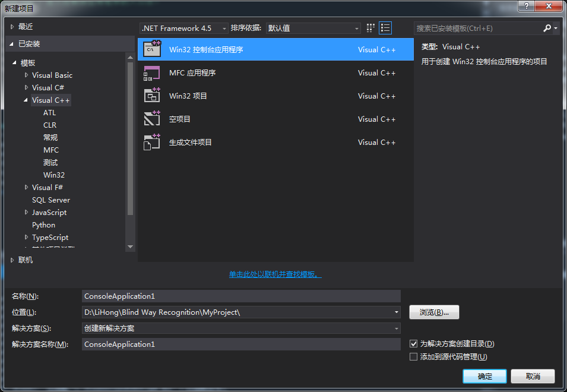The width and height of the screenshot is (567, 392).
Task: Click the Win32 project template icon
Action: click(x=152, y=96)
